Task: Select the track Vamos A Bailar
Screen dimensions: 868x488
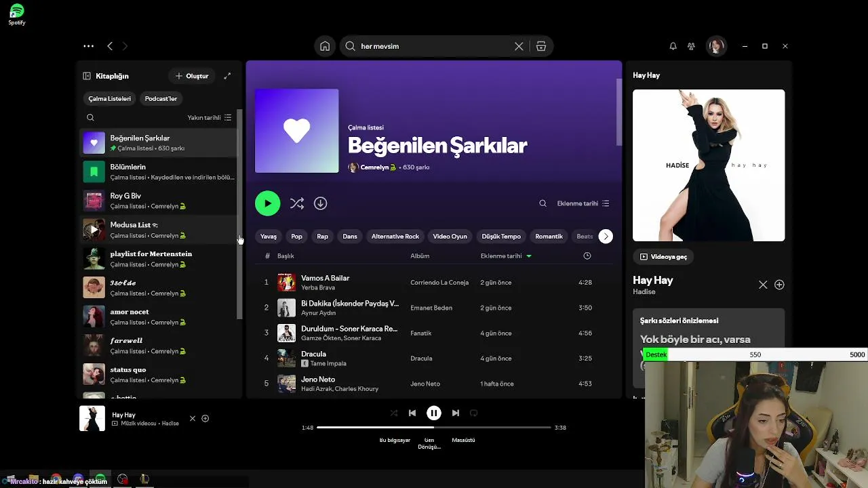Action: coord(325,278)
